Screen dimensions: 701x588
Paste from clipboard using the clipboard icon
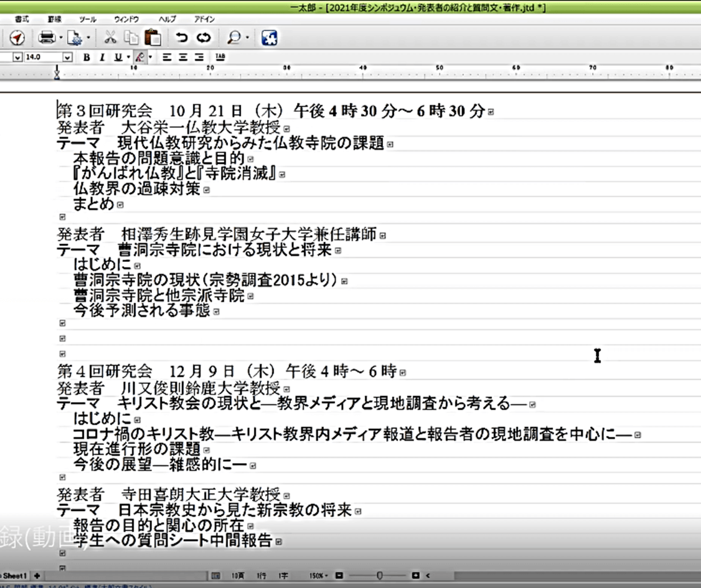pyautogui.click(x=153, y=38)
